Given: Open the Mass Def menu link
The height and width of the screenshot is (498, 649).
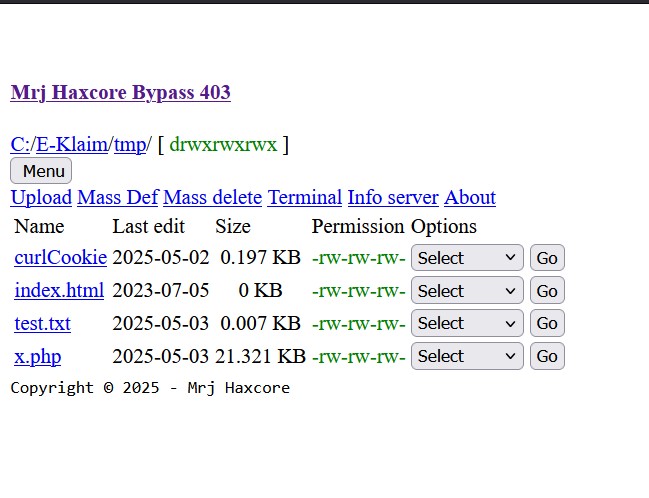Looking at the screenshot, I should tap(118, 197).
